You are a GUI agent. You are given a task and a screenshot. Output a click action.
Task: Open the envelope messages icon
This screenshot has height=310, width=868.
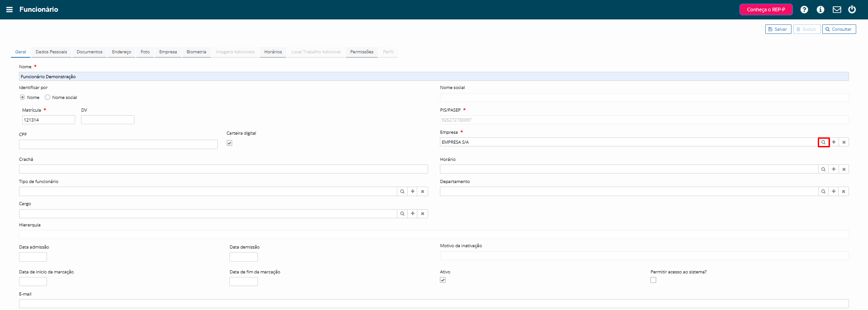[x=837, y=9]
